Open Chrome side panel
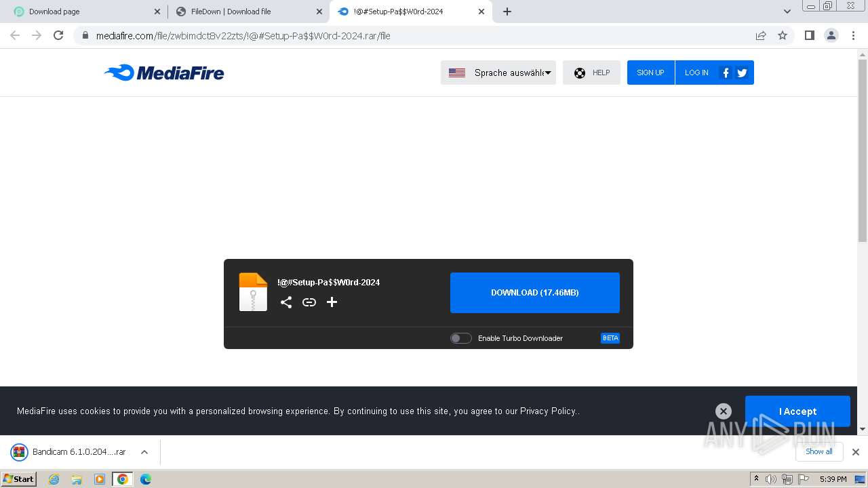 (x=809, y=35)
